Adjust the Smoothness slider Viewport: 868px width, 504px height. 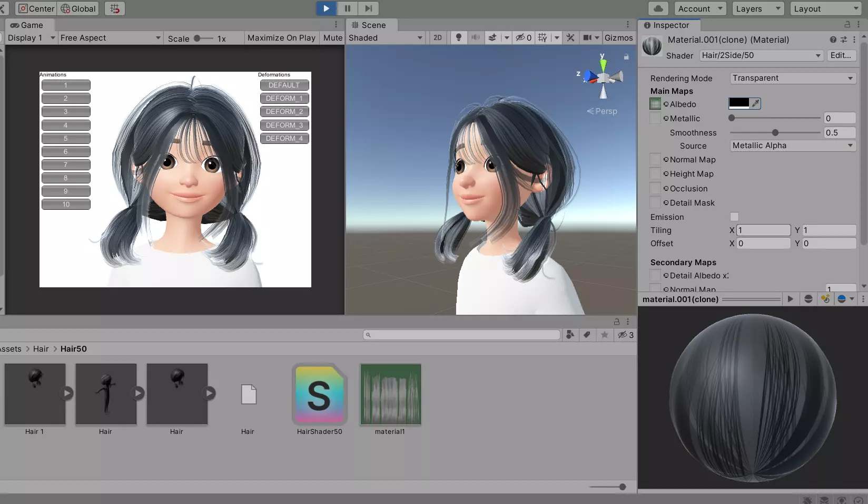775,133
